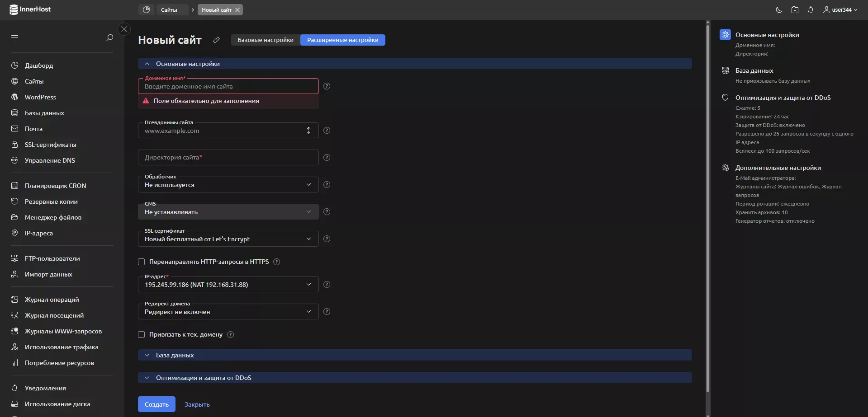The width and height of the screenshot is (868, 417).
Task: Open the Обработчик dropdown
Action: (x=228, y=185)
